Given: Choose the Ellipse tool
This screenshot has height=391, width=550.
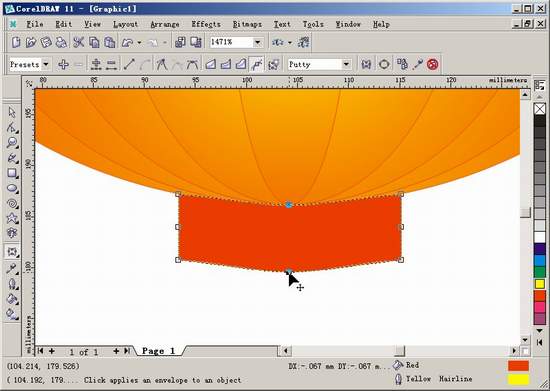Looking at the screenshot, I should tap(12, 188).
